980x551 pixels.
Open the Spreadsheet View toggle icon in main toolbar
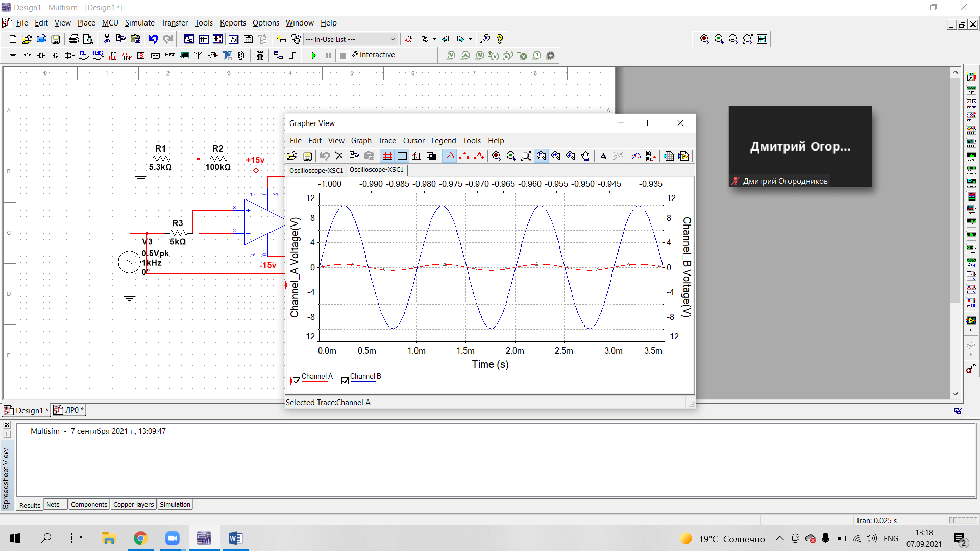point(204,39)
